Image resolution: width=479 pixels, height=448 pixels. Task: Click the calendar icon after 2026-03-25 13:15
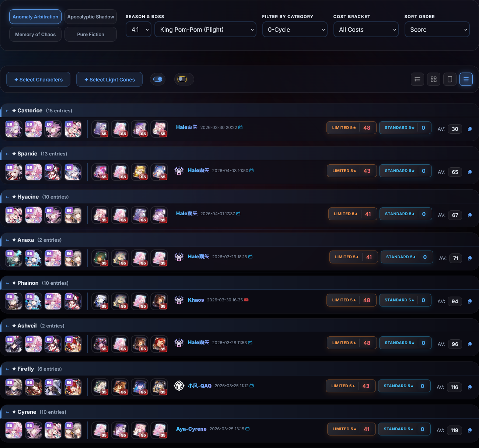248,429
